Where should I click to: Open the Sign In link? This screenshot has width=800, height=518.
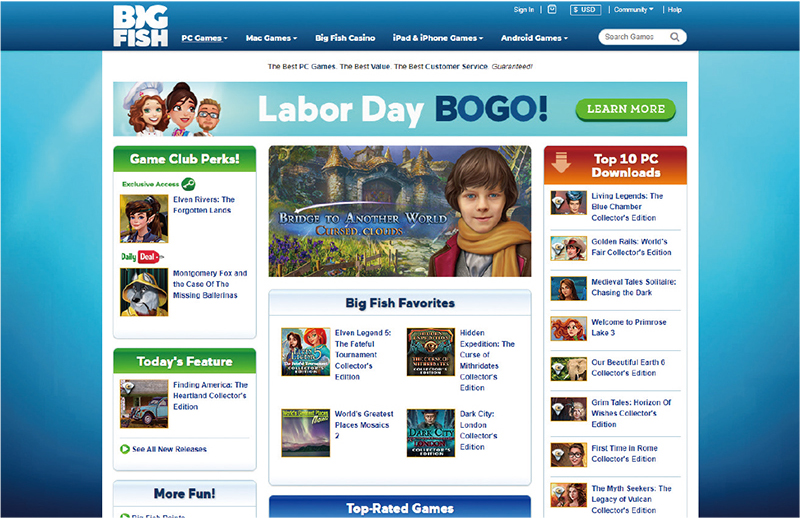(x=523, y=10)
